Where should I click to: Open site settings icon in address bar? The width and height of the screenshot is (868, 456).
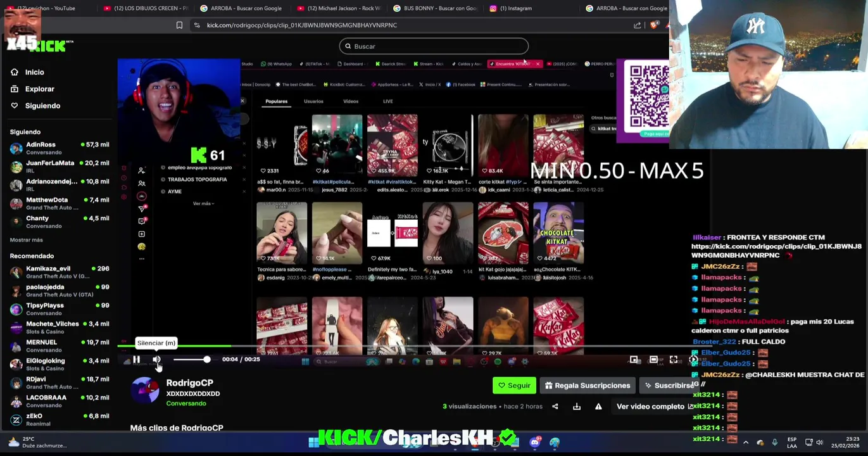pos(197,25)
